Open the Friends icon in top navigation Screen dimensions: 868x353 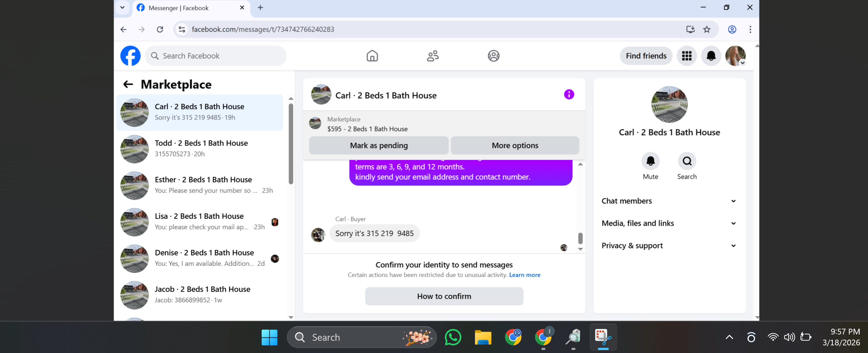(x=433, y=56)
